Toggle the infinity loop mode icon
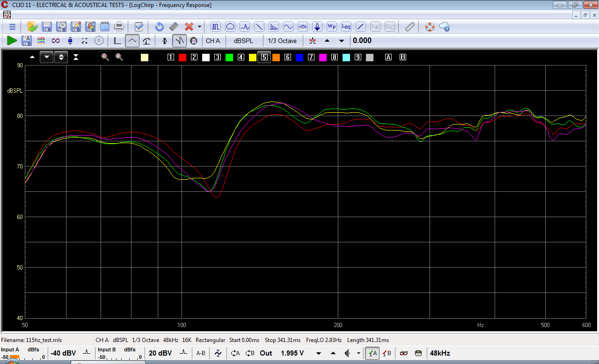Screen dimensions: 599x364 [x=56, y=41]
